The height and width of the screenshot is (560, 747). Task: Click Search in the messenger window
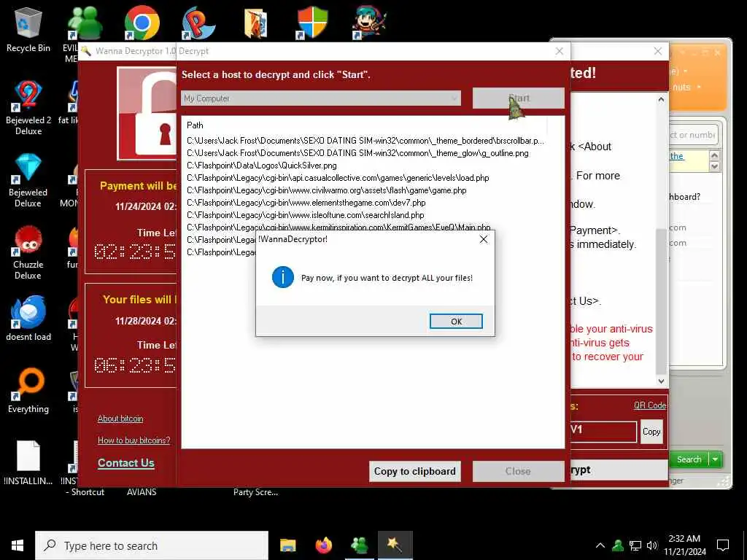point(689,459)
